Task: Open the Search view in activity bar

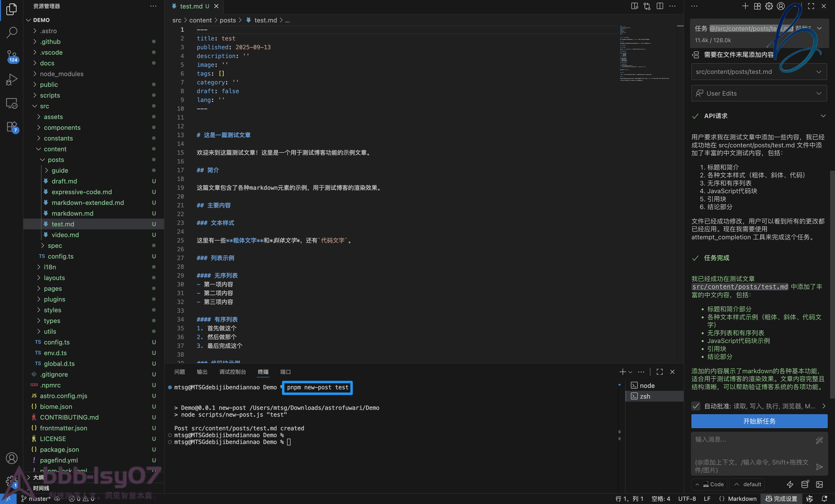Action: tap(11, 32)
